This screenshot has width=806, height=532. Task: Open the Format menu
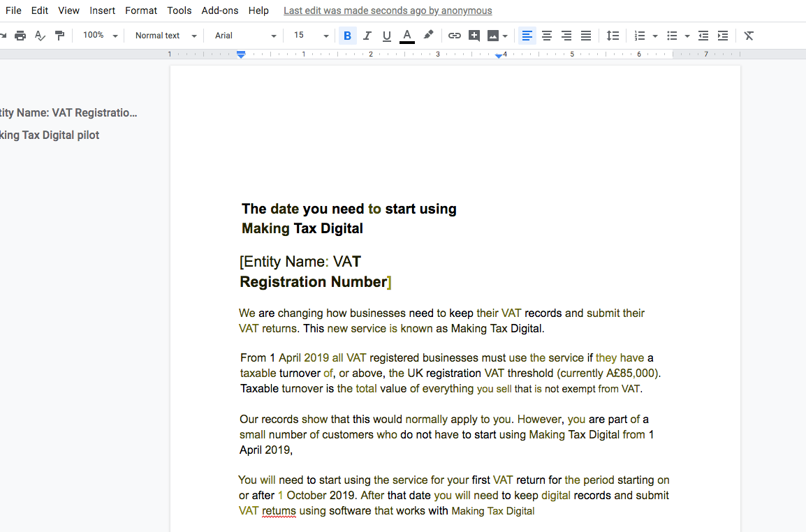point(141,10)
